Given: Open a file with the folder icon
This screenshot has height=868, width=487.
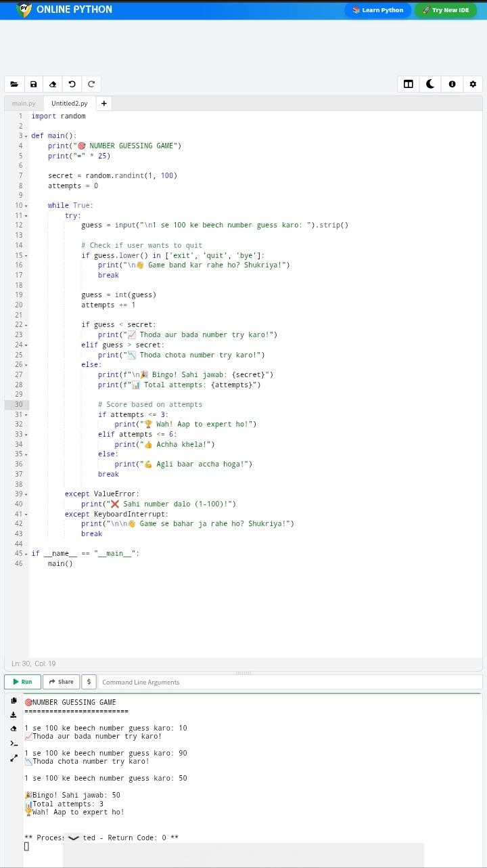Looking at the screenshot, I should 14,84.
